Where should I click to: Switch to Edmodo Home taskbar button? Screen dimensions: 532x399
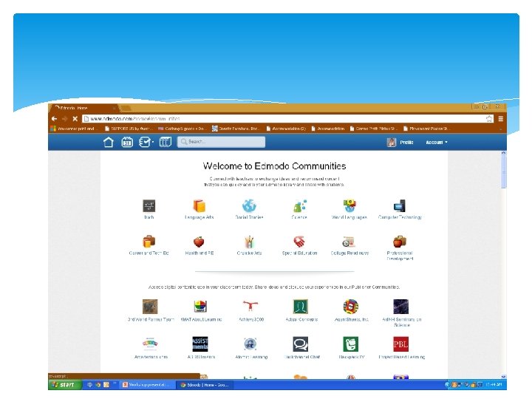coord(205,385)
